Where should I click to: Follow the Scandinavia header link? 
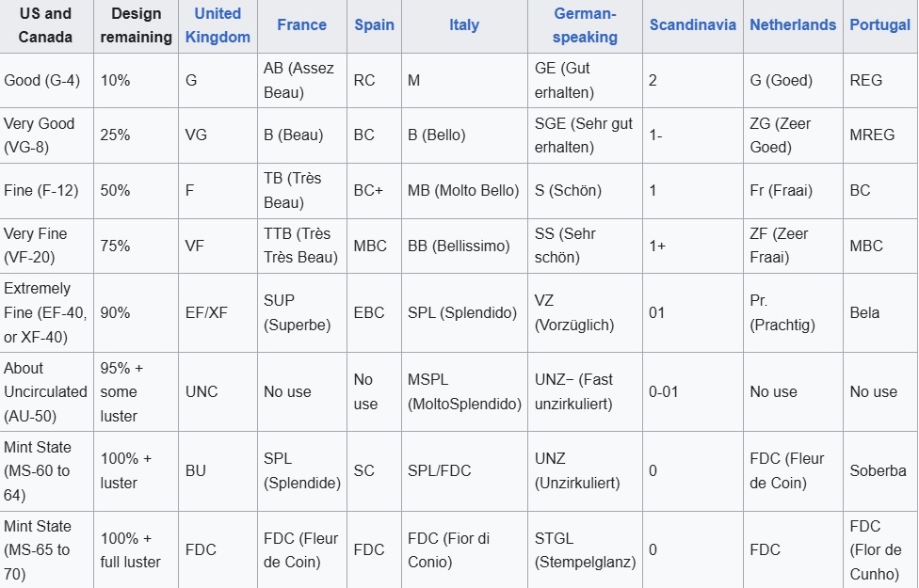tap(692, 25)
